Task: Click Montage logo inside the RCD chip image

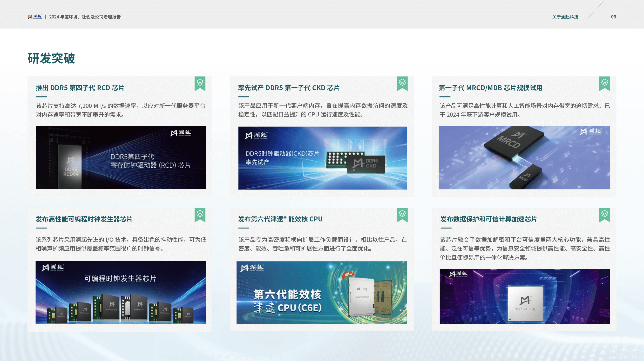Action: pyautogui.click(x=181, y=133)
